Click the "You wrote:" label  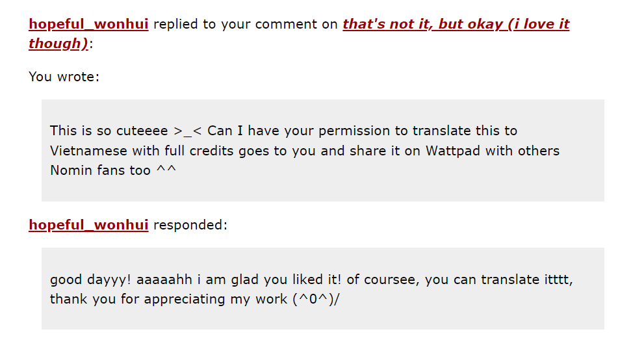[64, 77]
